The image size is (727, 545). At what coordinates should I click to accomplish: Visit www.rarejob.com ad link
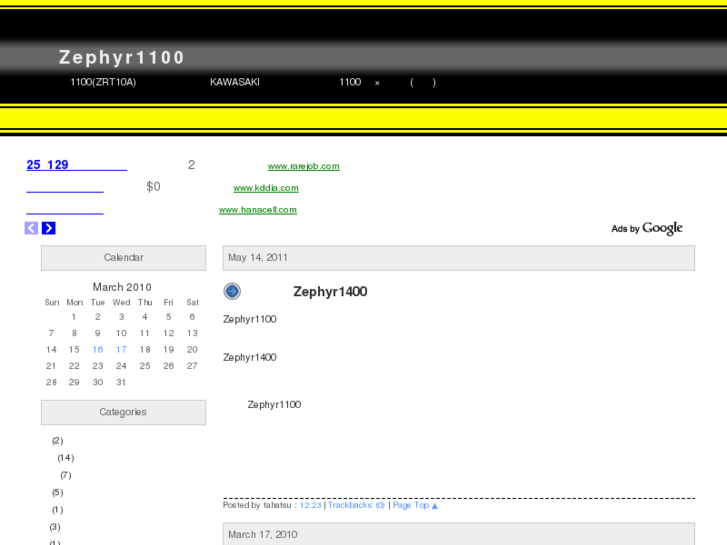pyautogui.click(x=304, y=166)
